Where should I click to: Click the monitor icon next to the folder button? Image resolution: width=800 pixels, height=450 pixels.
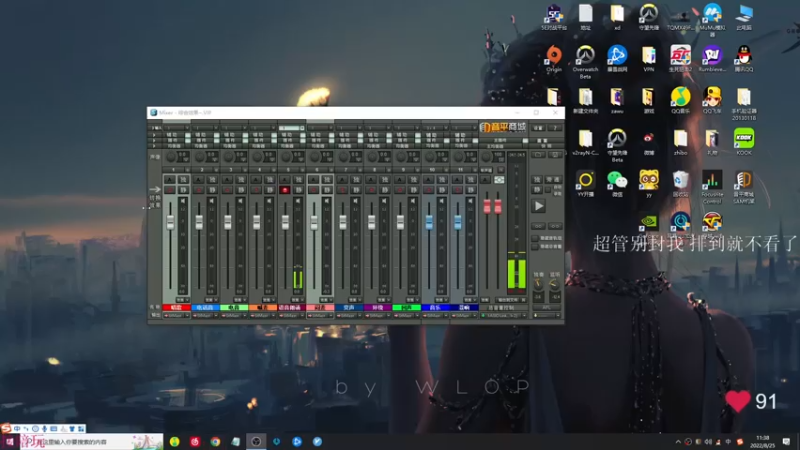tap(555, 155)
